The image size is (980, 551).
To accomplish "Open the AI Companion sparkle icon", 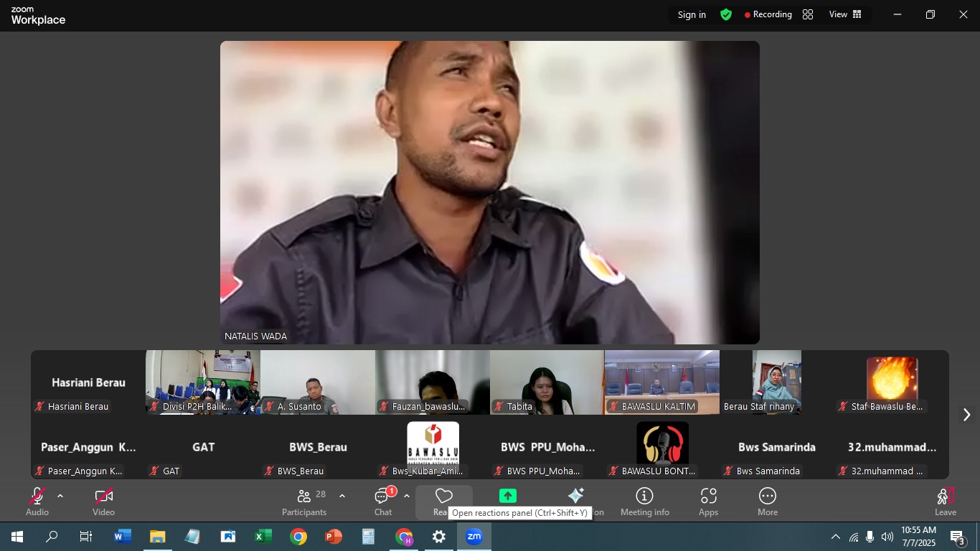I will (575, 496).
